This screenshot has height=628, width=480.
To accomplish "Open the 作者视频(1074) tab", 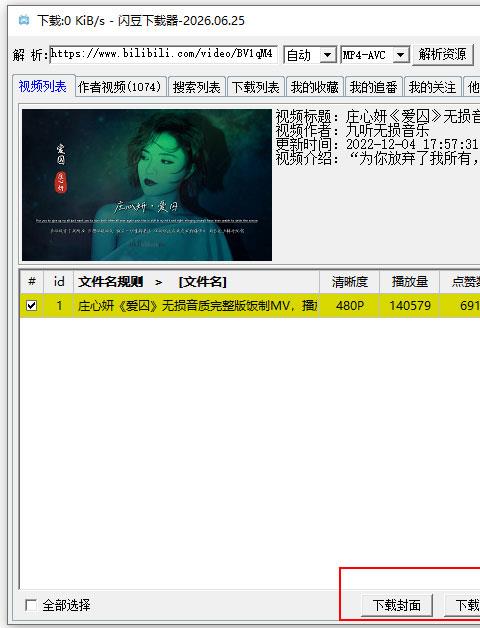I will [120, 87].
